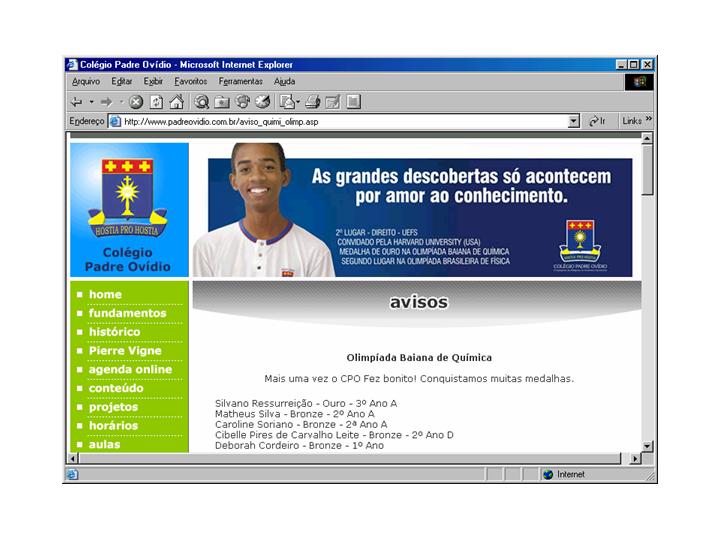
Task: Open the Back button history dropdown arrow
Action: coord(91,102)
